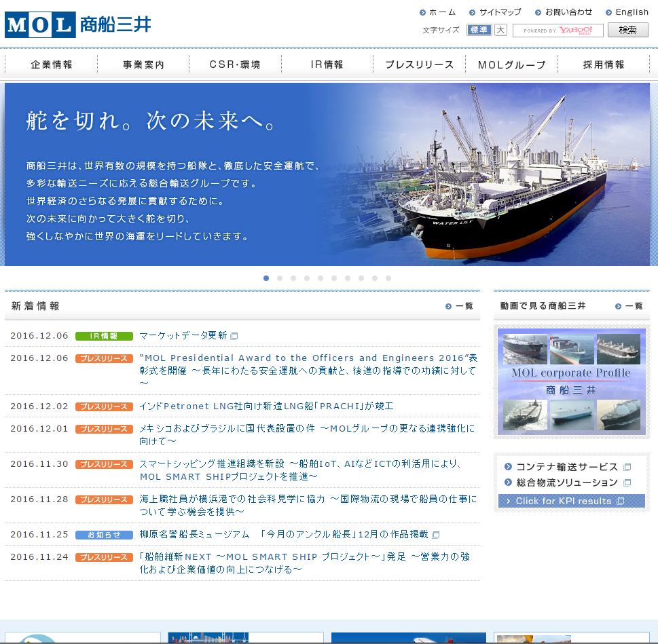Expand Click for KPI results banner

[x=571, y=501]
